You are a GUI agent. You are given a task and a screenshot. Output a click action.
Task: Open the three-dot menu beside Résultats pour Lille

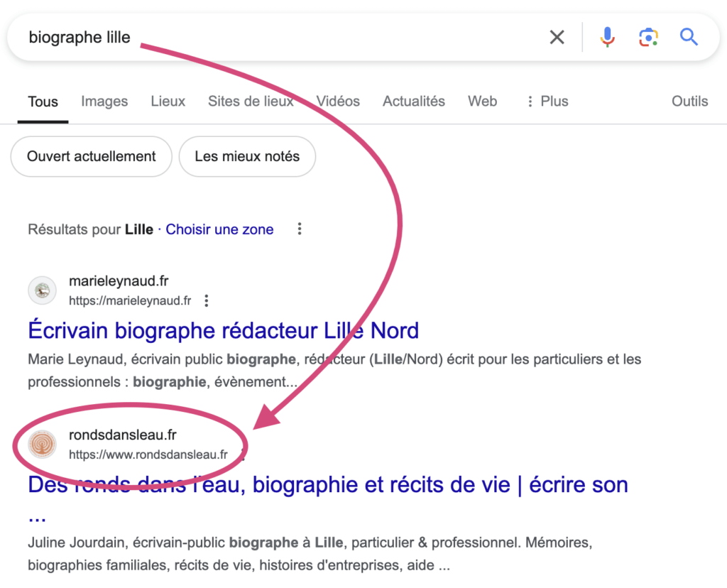(300, 229)
